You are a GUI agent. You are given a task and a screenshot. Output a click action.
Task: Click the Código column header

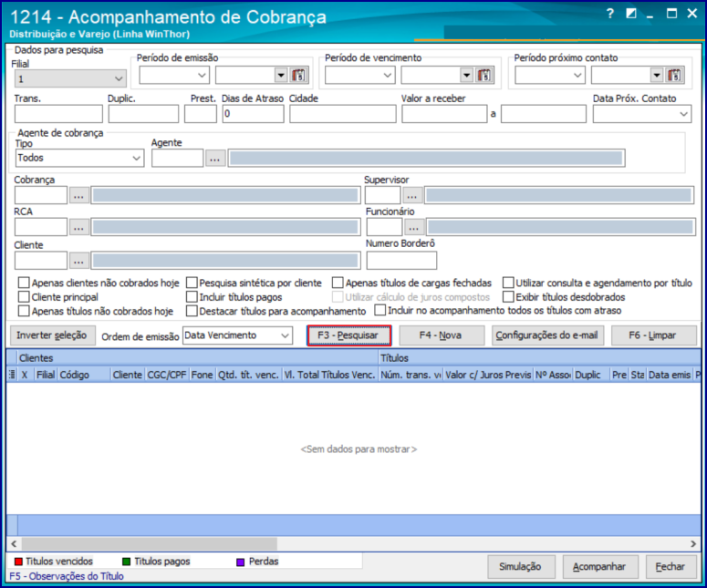(84, 375)
